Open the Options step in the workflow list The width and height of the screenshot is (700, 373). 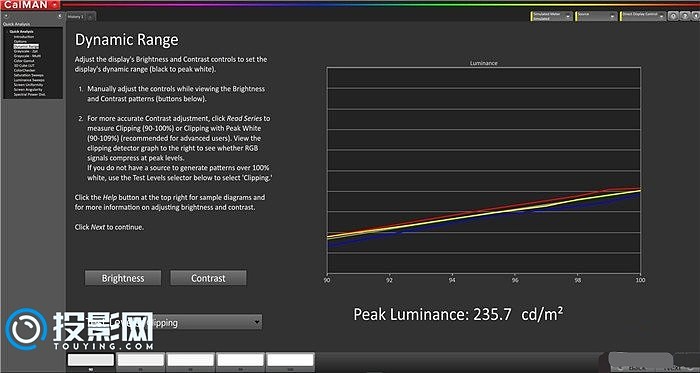20,41
